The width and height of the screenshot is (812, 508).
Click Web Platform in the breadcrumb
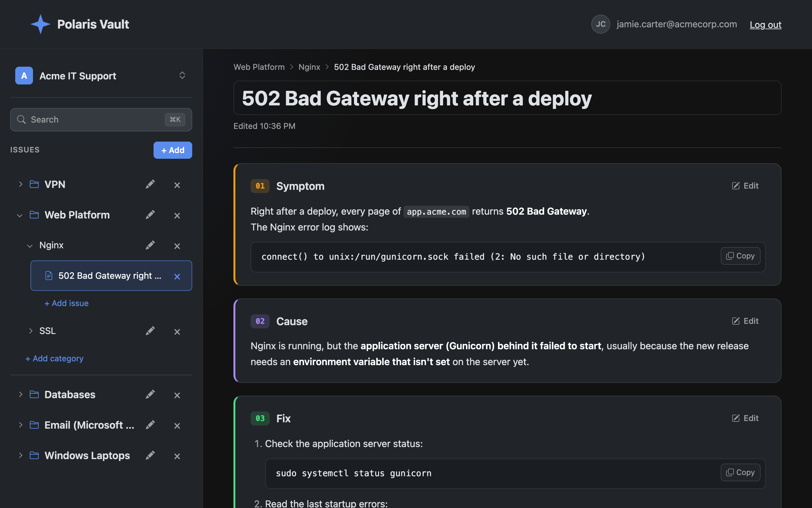click(x=259, y=67)
